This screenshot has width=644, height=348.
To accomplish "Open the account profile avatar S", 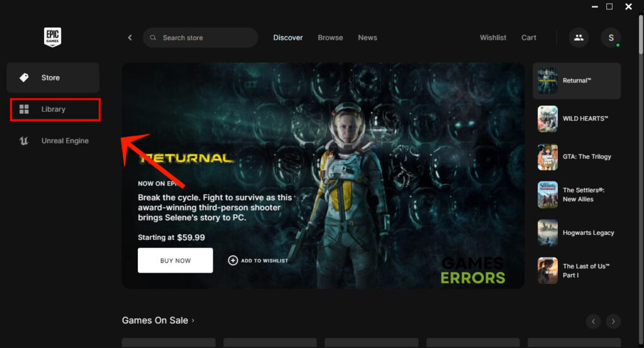I will (x=611, y=38).
